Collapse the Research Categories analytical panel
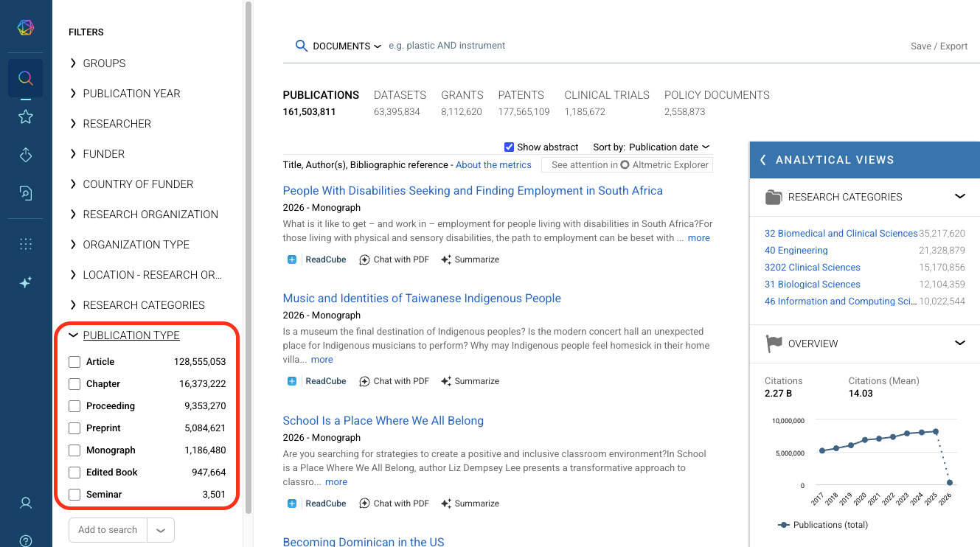The width and height of the screenshot is (980, 547). point(959,197)
